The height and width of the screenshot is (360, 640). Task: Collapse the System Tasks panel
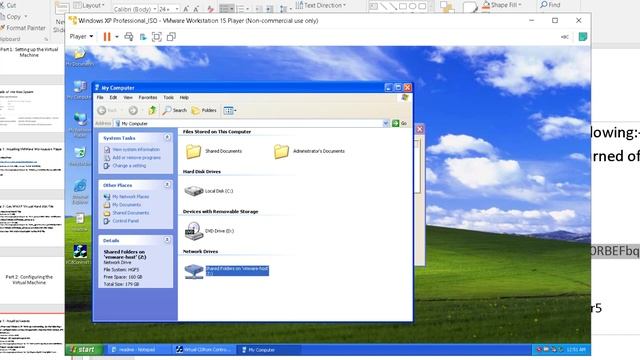coord(167,138)
